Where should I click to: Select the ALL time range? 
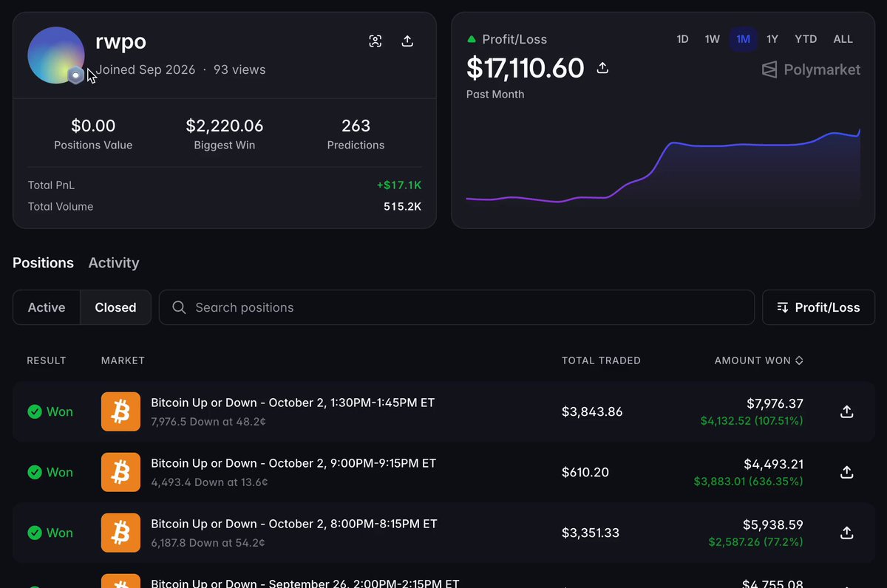point(843,39)
